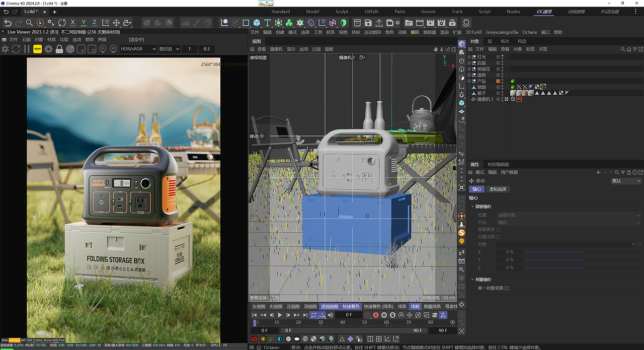The image size is (644, 350).
Task: Click orange layer swatch of 产品
Action: pos(498,81)
